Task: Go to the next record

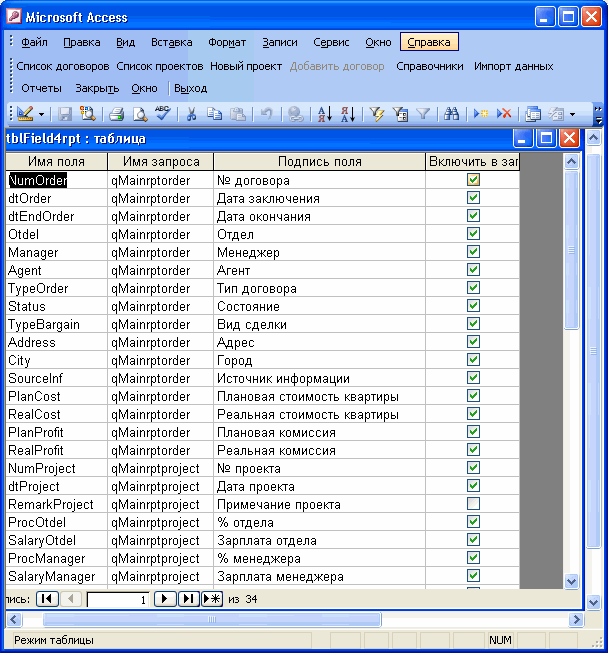Action: tap(165, 599)
